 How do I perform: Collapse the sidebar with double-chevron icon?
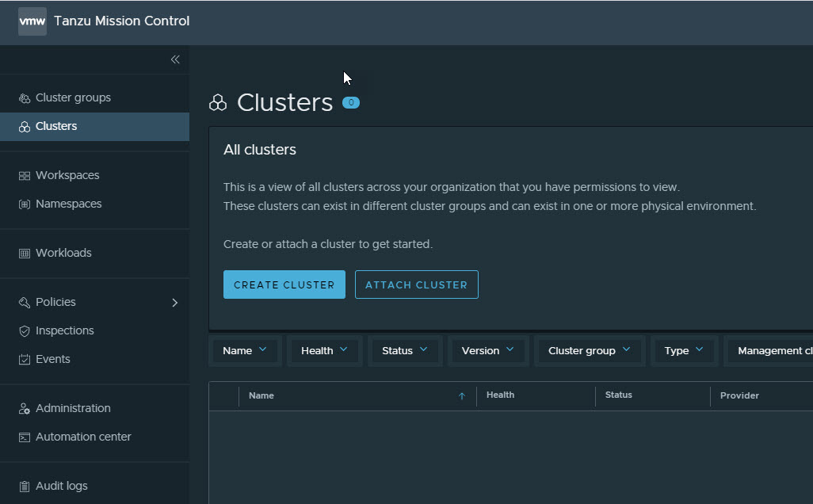[x=175, y=59]
